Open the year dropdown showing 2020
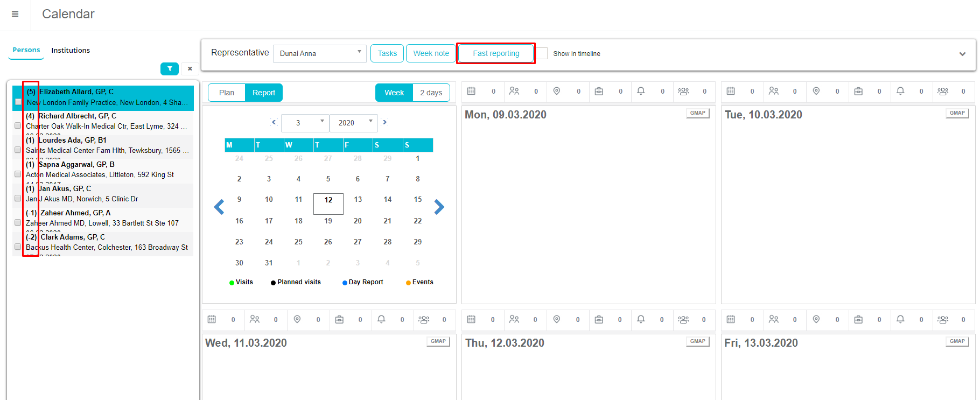The height and width of the screenshot is (400, 980). click(353, 123)
